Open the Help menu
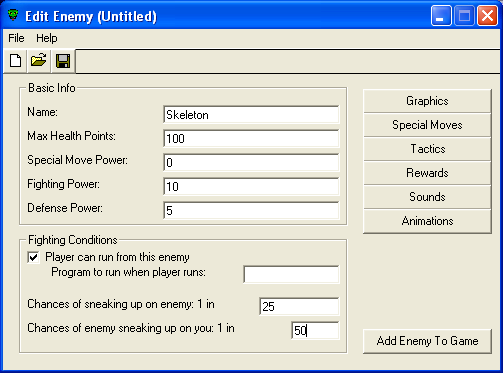The image size is (503, 373). click(x=47, y=38)
